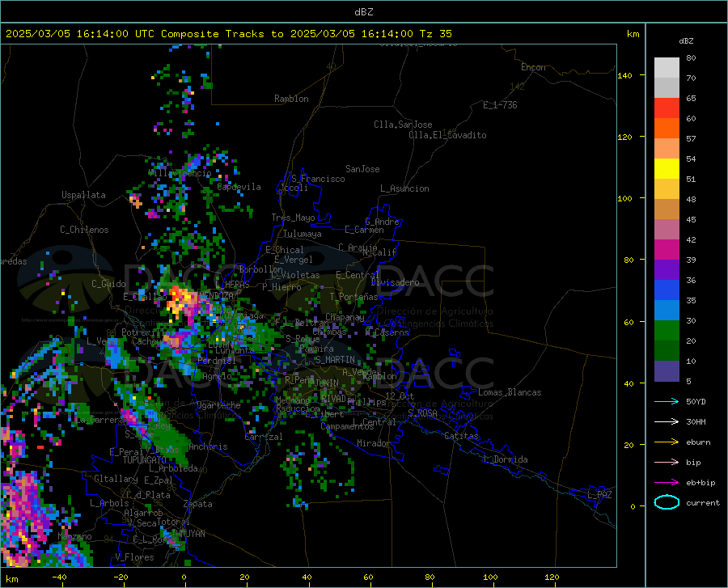This screenshot has width=728, height=588.
Task: Click the 'eburn' legend label
Action: (698, 442)
